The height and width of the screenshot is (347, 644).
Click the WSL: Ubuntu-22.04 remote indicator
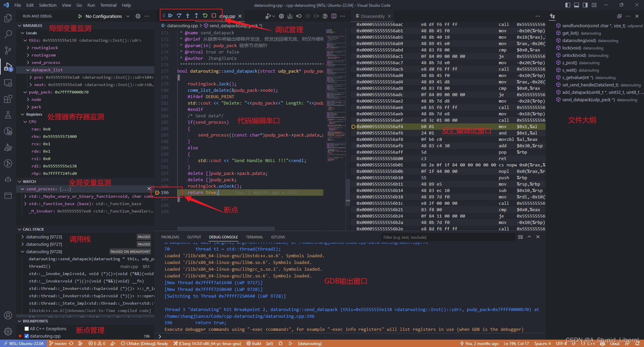[x=24, y=344]
